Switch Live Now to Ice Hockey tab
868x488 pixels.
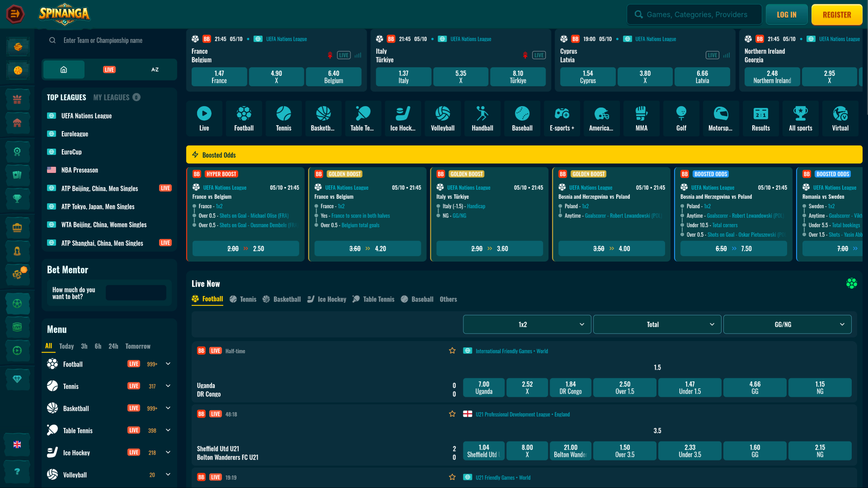[x=326, y=299]
